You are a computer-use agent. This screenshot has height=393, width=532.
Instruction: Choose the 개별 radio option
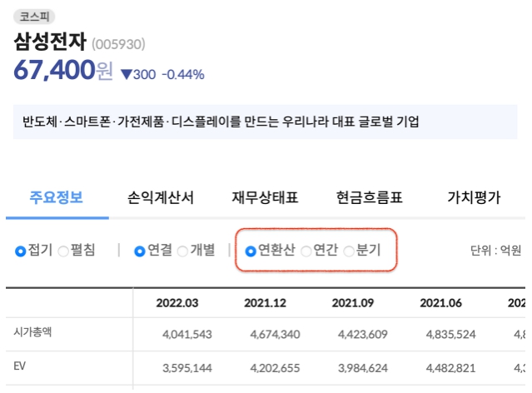[x=182, y=251]
